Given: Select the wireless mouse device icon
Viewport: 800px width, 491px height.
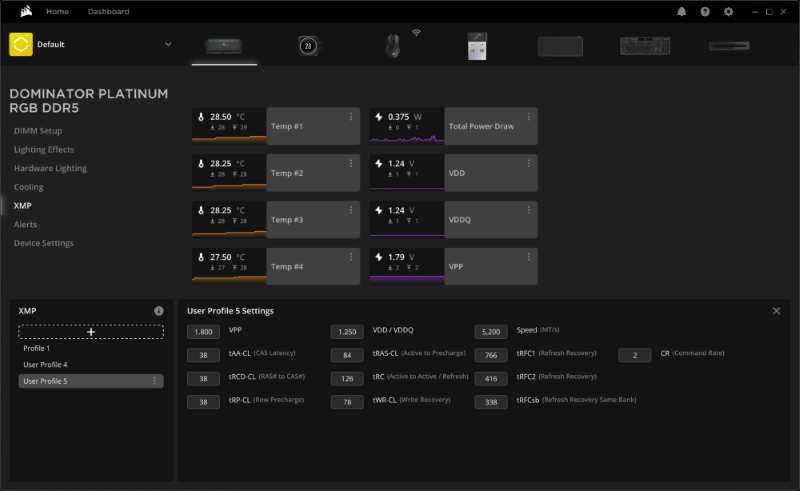Looking at the screenshot, I should point(392,46).
